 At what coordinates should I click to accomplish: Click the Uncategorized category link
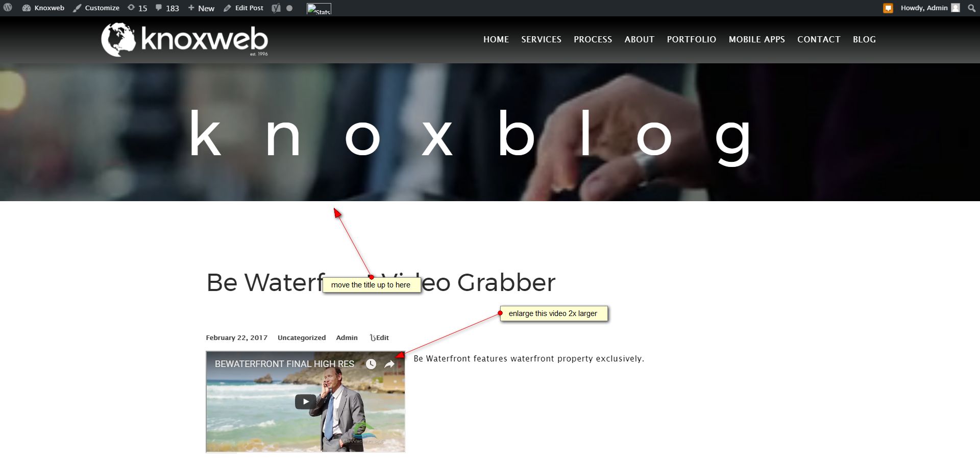pos(302,337)
